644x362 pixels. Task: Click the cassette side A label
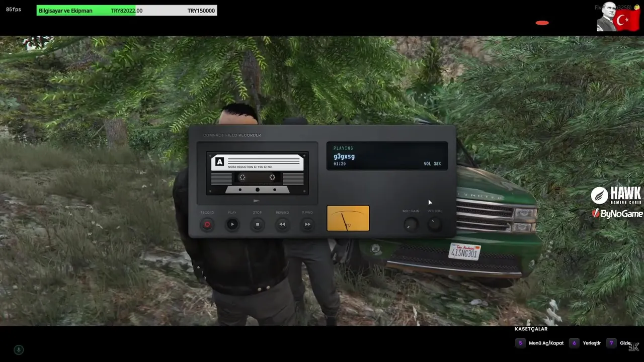(x=219, y=162)
